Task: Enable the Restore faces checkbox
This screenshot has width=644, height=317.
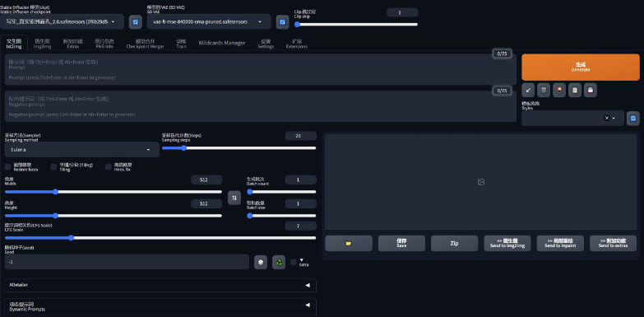Action: coord(7,166)
